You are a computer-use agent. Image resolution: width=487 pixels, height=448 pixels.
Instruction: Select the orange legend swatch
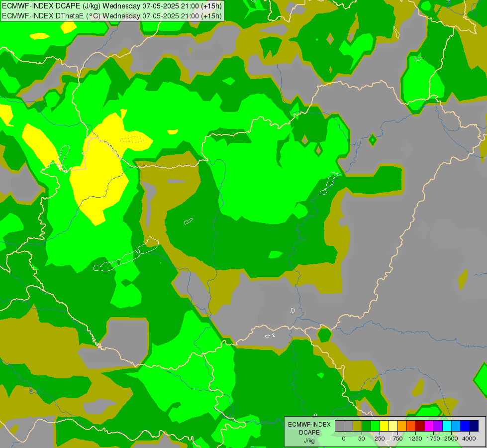click(402, 426)
